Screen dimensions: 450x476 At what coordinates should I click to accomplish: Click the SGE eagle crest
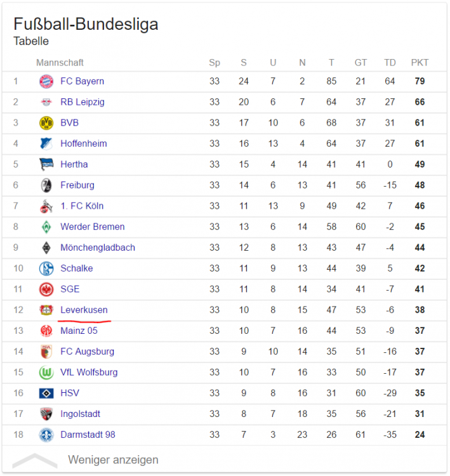(x=46, y=289)
